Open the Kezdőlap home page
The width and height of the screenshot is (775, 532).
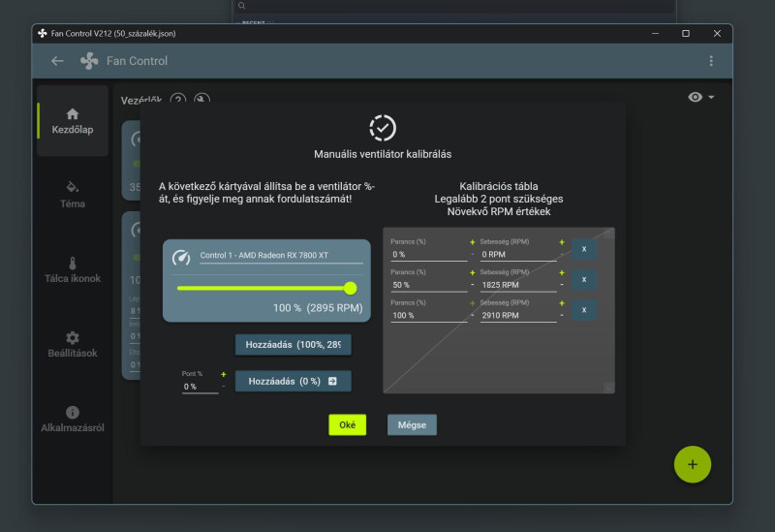(73, 121)
